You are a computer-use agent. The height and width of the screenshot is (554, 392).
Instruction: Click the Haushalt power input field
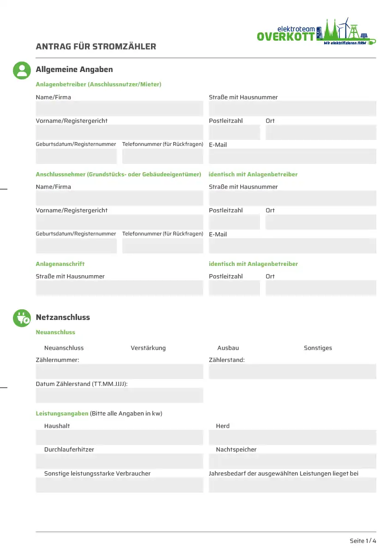pos(119,437)
